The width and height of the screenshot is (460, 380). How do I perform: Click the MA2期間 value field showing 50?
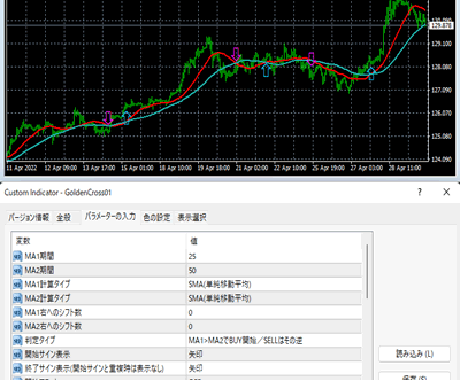[274, 270]
